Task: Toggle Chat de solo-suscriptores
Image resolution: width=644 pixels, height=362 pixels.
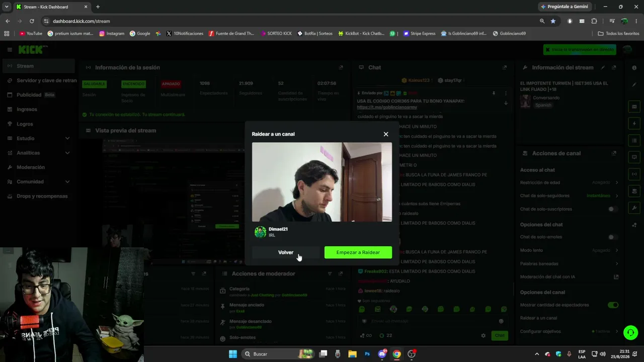Action: click(x=612, y=209)
